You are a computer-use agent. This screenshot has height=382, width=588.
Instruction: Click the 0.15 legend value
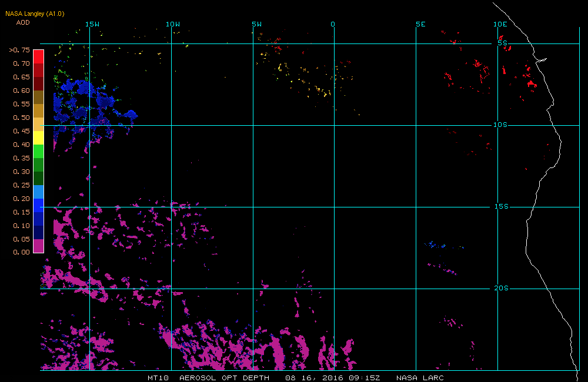(21, 212)
